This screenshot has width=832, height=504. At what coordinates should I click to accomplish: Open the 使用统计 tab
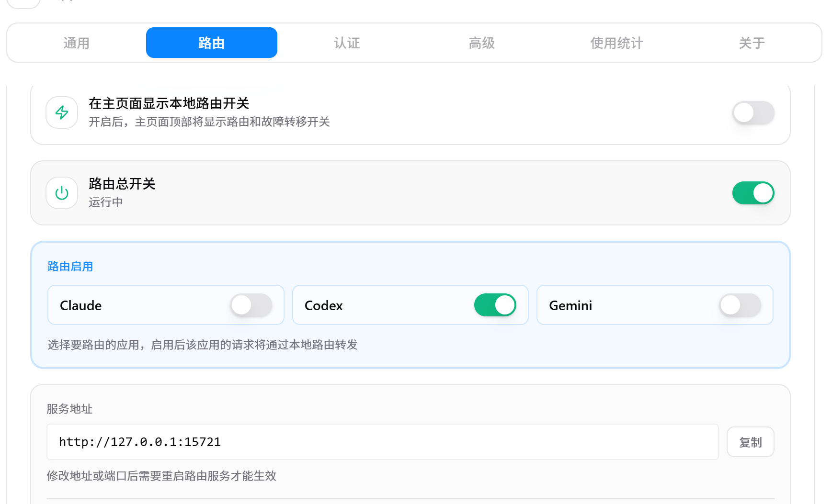coord(617,43)
